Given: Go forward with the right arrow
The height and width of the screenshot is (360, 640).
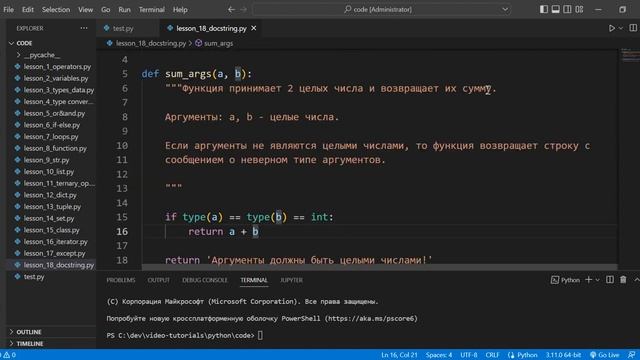Looking at the screenshot, I should pyautogui.click(x=243, y=9).
